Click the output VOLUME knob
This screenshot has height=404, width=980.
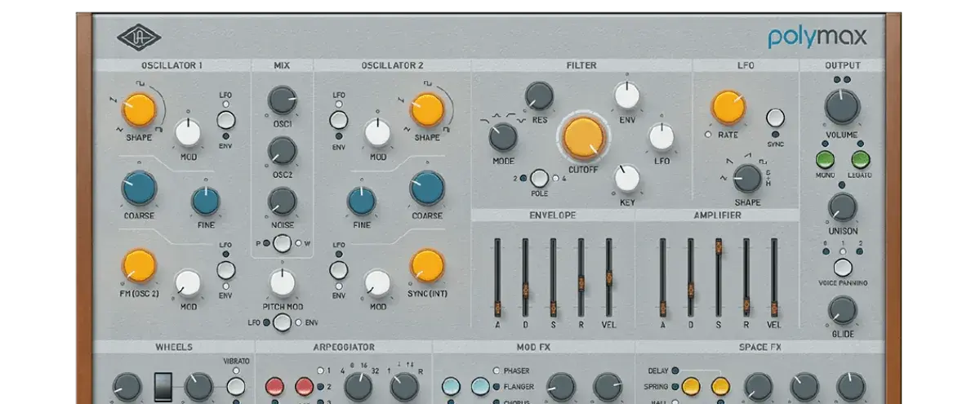coord(842,107)
